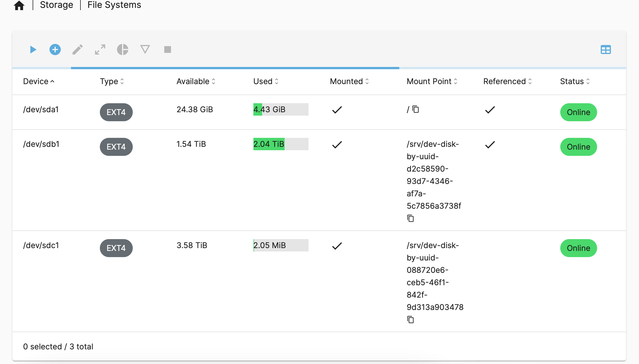Click the Edit/pencil icon in toolbar
The width and height of the screenshot is (639, 364).
click(77, 49)
